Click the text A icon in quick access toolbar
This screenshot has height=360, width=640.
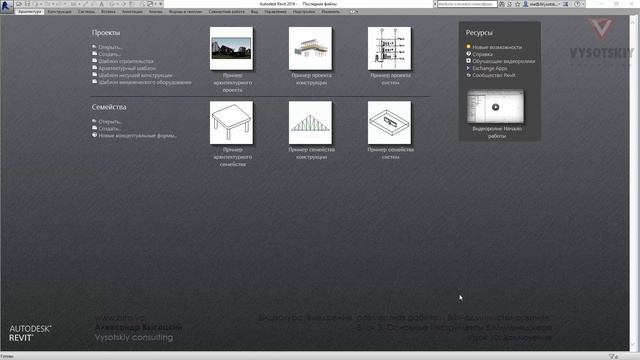[x=102, y=4]
